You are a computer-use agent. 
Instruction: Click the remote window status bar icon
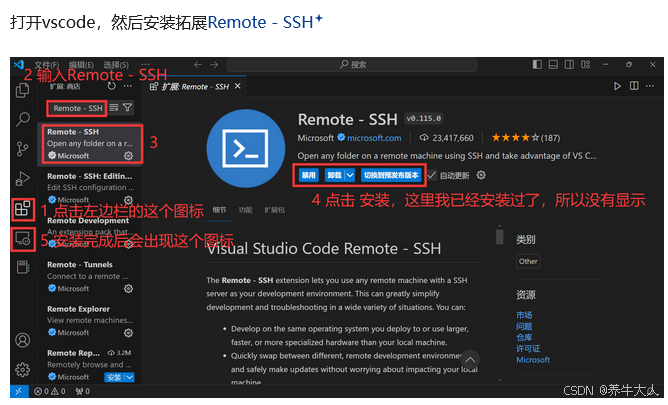tap(19, 391)
